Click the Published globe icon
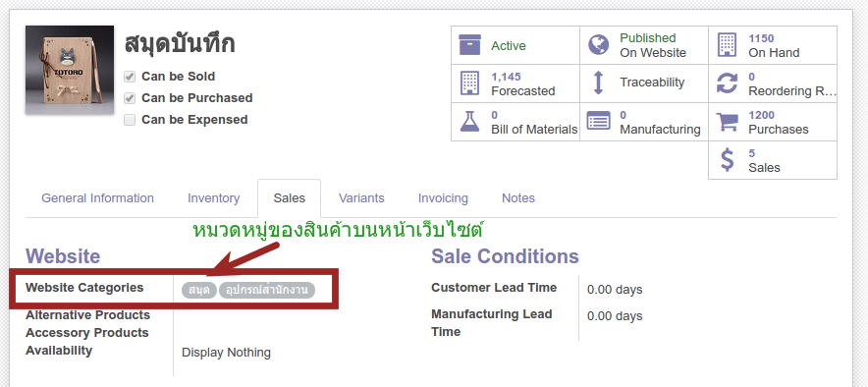This screenshot has width=868, height=387. coord(598,45)
